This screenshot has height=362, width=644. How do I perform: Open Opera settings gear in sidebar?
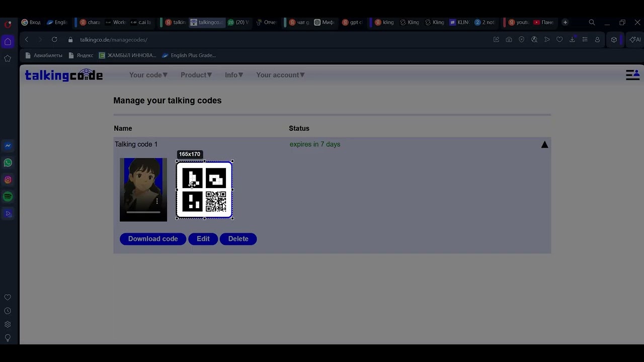(x=8, y=325)
